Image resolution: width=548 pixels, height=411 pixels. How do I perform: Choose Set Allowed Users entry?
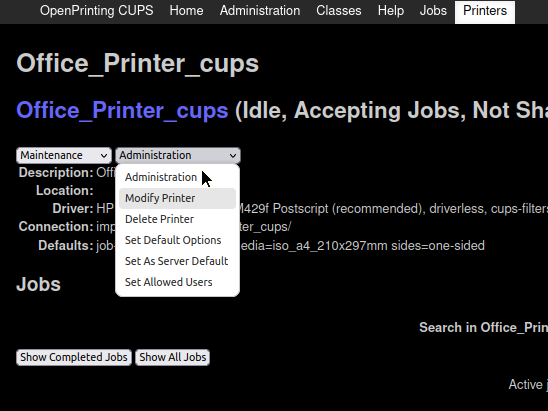[178, 282]
